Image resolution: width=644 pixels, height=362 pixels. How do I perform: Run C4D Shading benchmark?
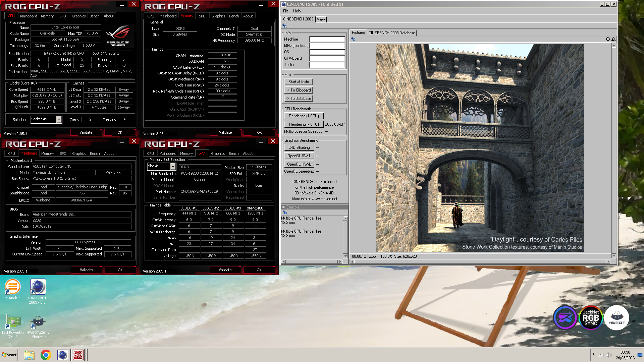click(x=299, y=147)
